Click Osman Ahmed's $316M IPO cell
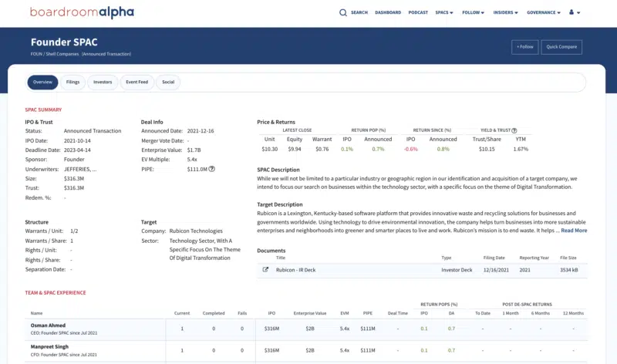 [x=271, y=329]
